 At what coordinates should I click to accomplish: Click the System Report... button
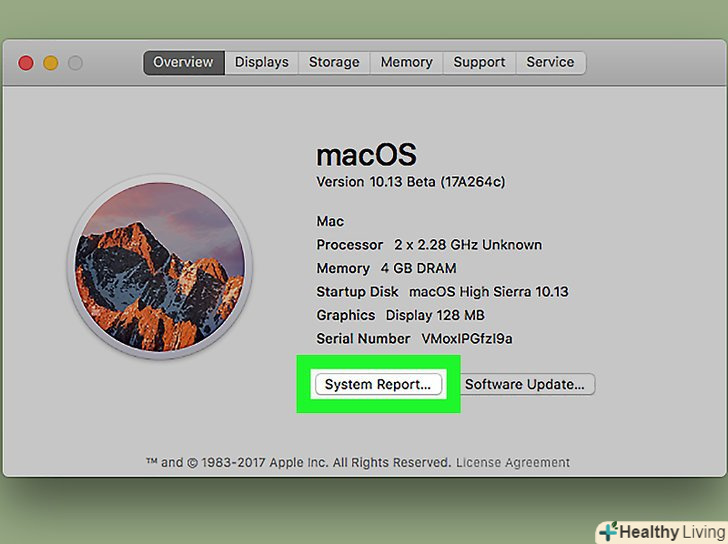(378, 384)
